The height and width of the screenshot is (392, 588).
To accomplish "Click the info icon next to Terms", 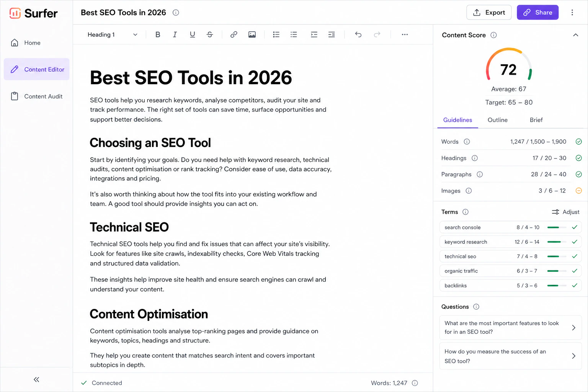I will (465, 212).
